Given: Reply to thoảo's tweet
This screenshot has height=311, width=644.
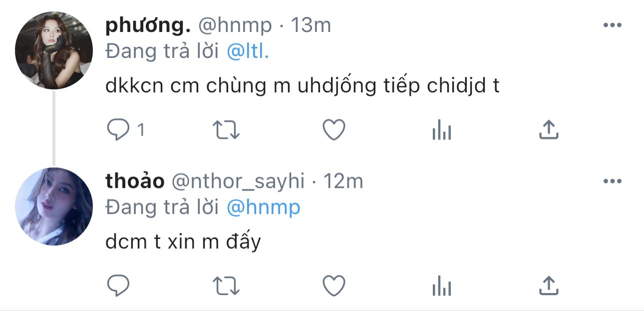Looking at the screenshot, I should (119, 286).
